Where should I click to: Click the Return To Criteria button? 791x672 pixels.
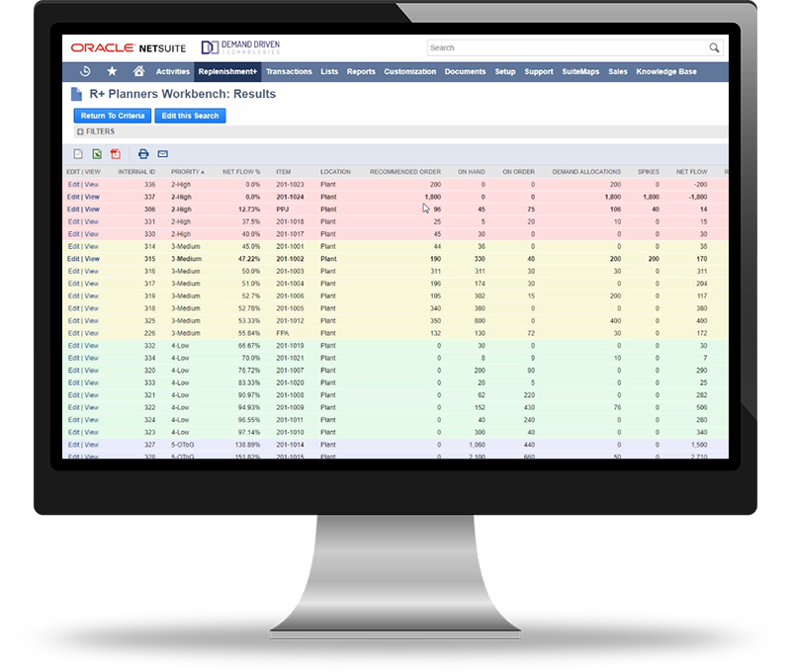point(113,116)
